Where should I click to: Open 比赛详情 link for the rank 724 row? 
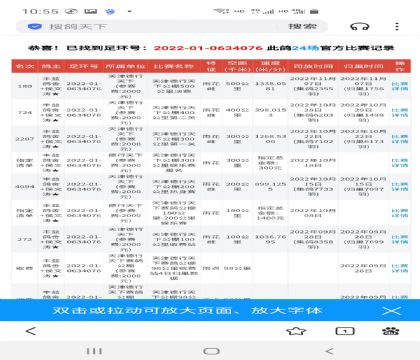400,113
